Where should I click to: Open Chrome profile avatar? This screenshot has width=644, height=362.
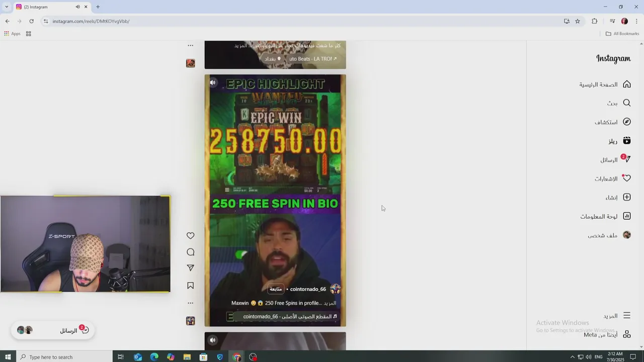624,21
